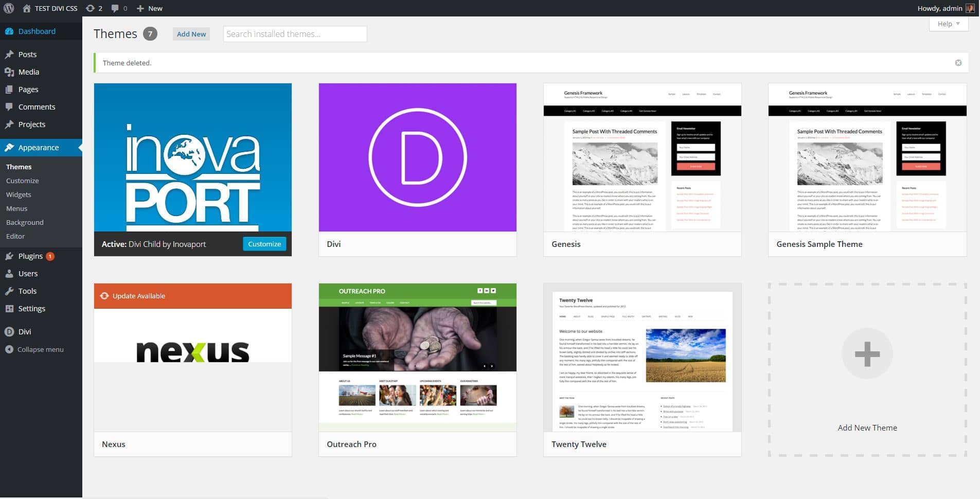Click the Divi Child inovaPORT thumbnail
The image size is (980, 499).
point(193,157)
